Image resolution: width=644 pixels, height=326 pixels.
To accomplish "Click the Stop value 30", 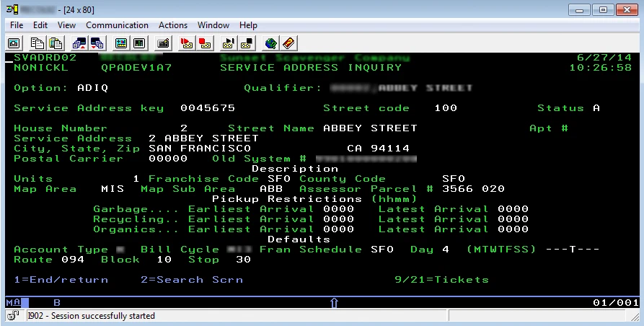I will pyautogui.click(x=243, y=260).
